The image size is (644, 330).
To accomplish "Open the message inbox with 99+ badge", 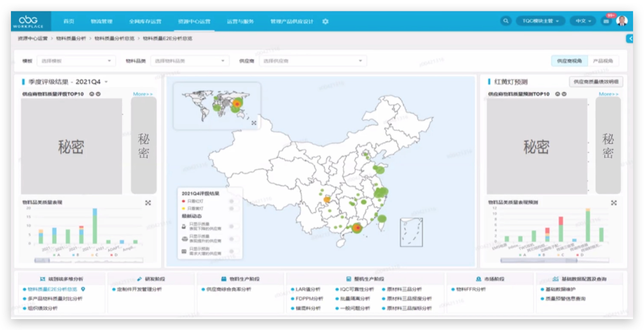I will [x=606, y=21].
